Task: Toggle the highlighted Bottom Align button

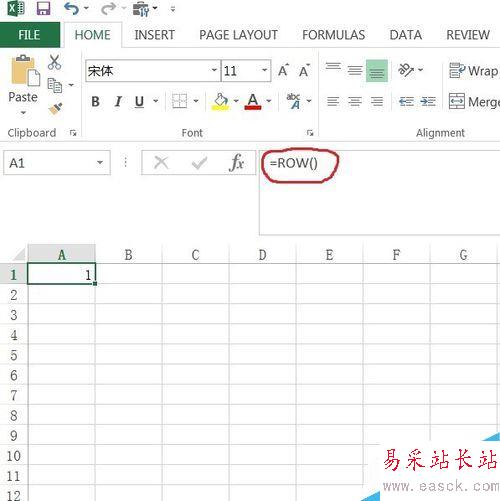Action: pyautogui.click(x=377, y=70)
